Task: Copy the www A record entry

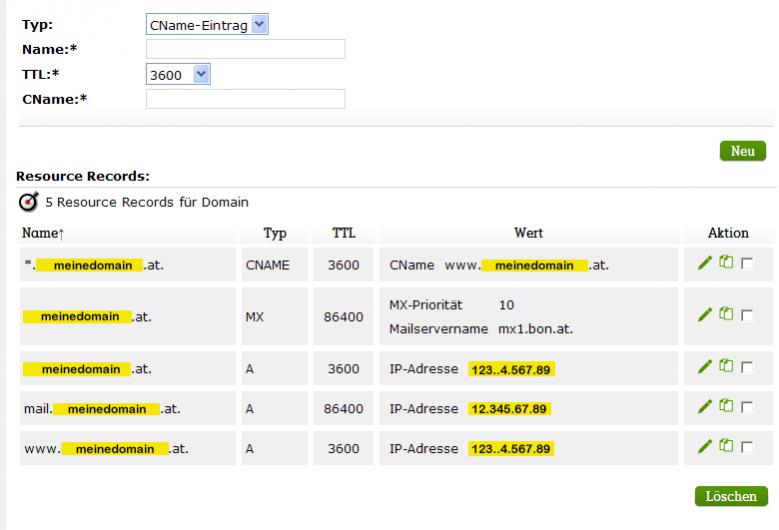Action: click(726, 445)
